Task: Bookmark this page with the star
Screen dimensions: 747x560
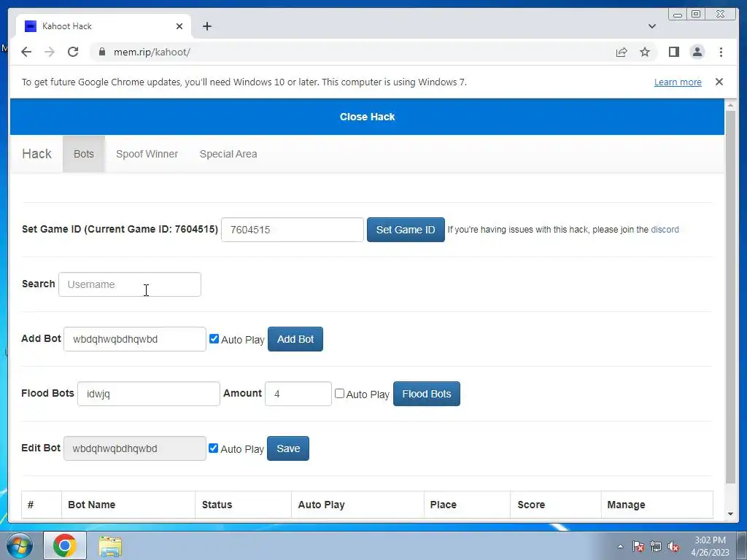Action: (x=645, y=52)
